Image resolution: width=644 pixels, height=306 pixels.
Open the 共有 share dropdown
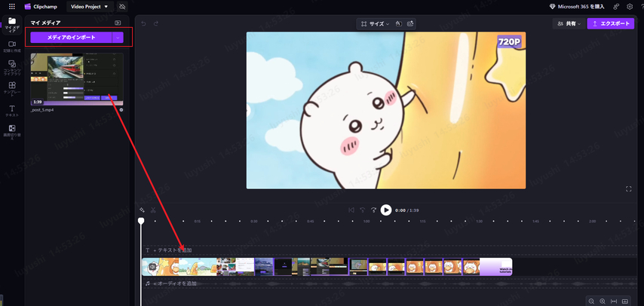coord(569,24)
